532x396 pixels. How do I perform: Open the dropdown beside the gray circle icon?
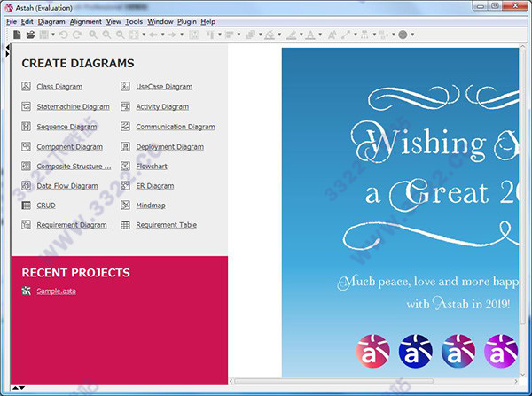(412, 35)
